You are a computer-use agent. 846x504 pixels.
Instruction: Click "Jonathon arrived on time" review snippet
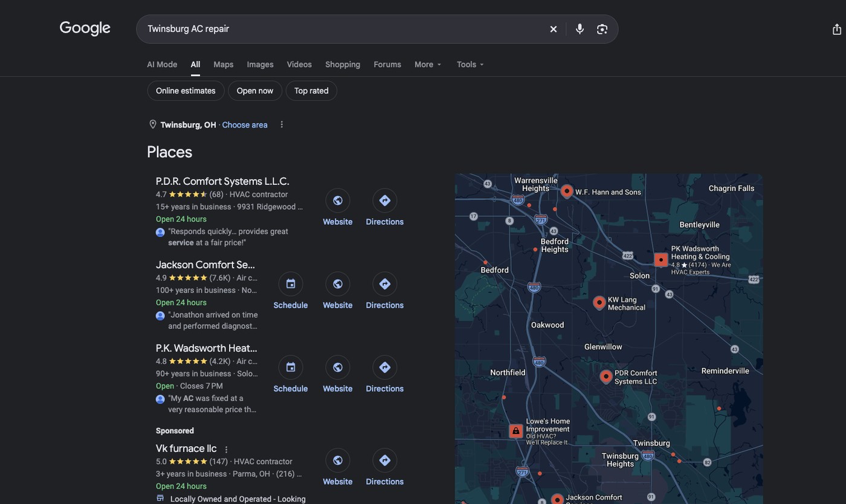point(213,320)
